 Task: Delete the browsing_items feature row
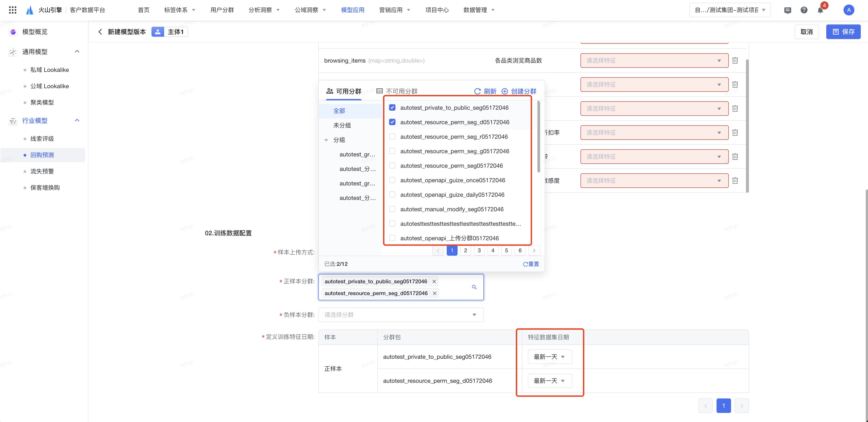[x=735, y=61]
